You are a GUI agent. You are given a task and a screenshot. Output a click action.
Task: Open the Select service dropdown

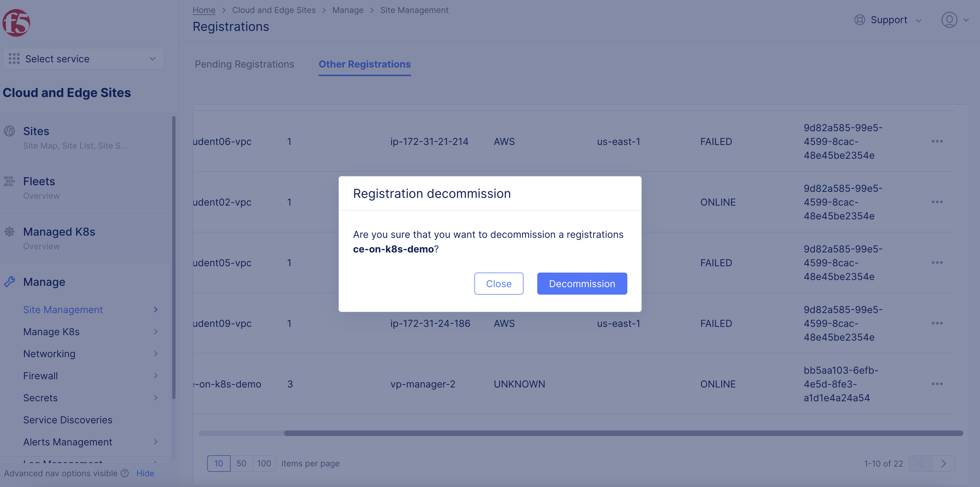[x=83, y=59]
